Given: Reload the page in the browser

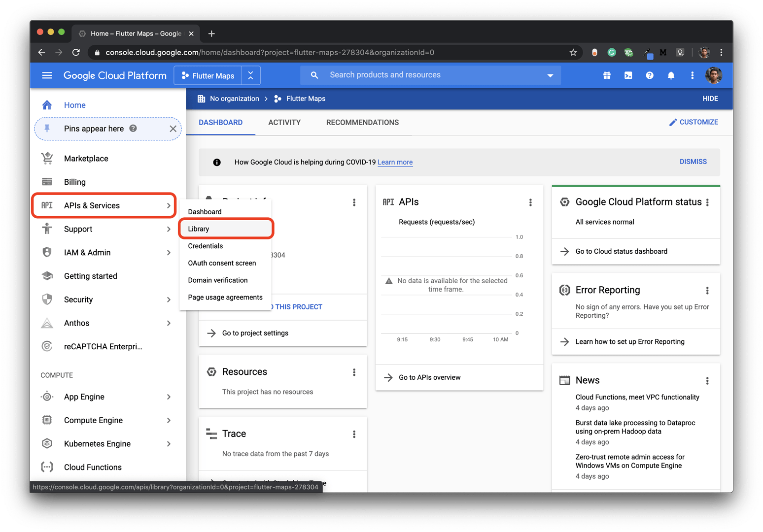Looking at the screenshot, I should [76, 52].
